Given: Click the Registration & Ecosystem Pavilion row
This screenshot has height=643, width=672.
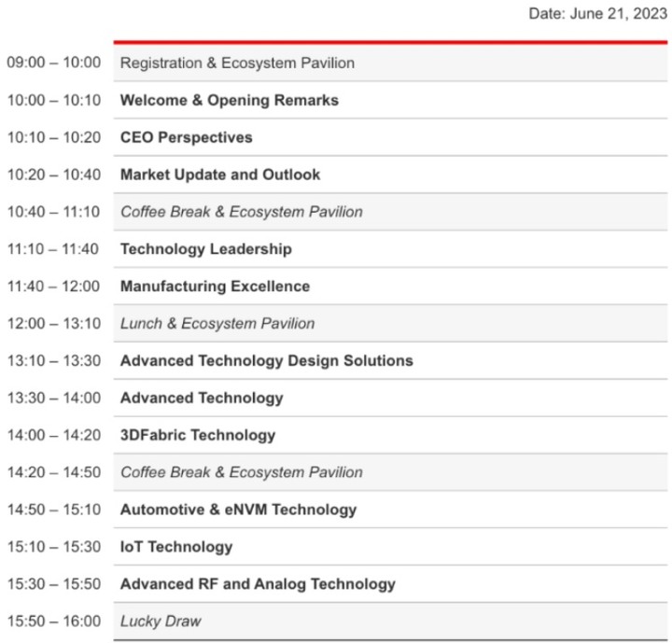Looking at the screenshot, I should pyautogui.click(x=390, y=63).
